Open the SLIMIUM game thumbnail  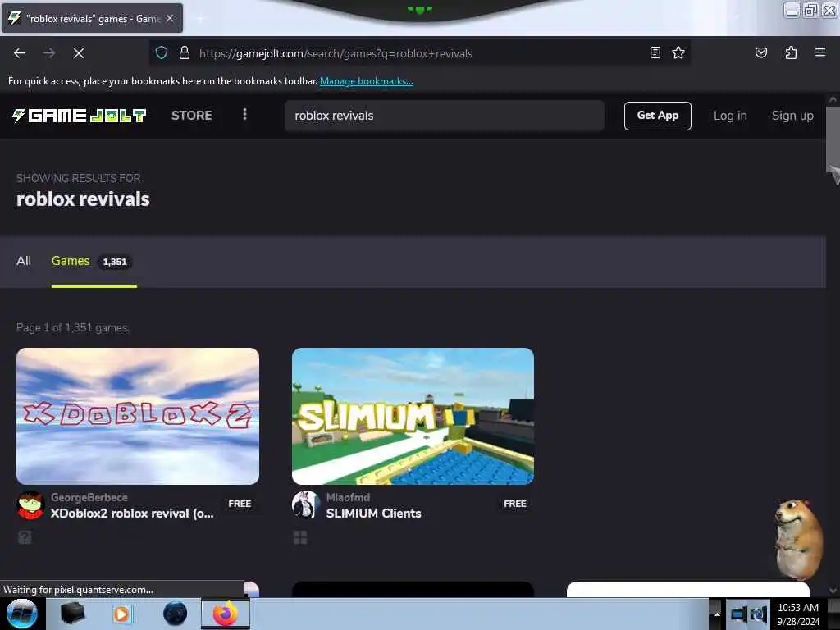413,416
